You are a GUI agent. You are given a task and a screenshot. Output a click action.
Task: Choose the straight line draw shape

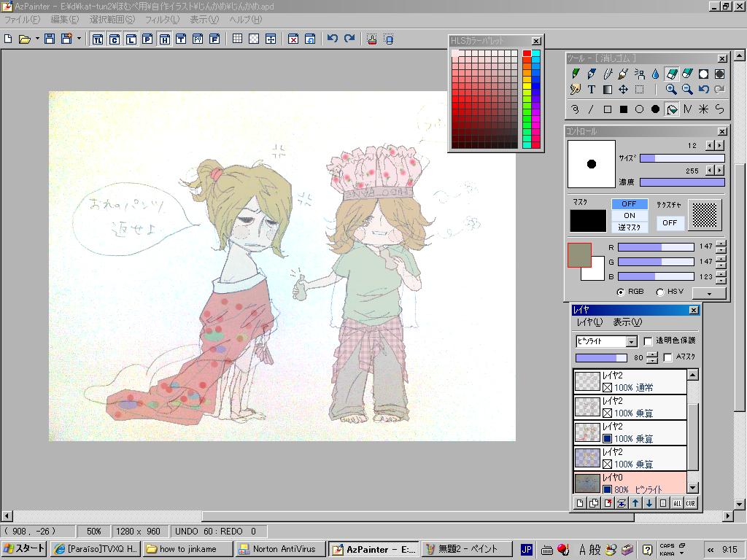pos(591,109)
